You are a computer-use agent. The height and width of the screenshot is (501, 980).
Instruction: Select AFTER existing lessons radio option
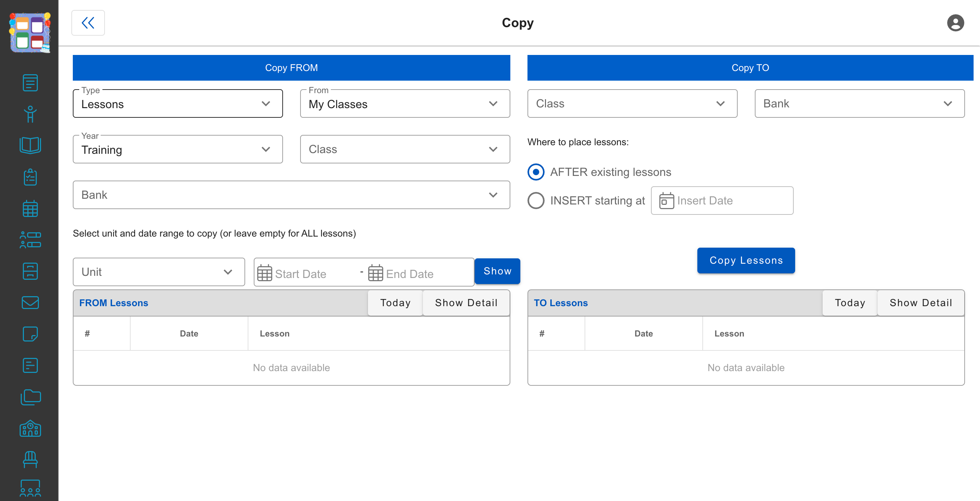point(536,172)
